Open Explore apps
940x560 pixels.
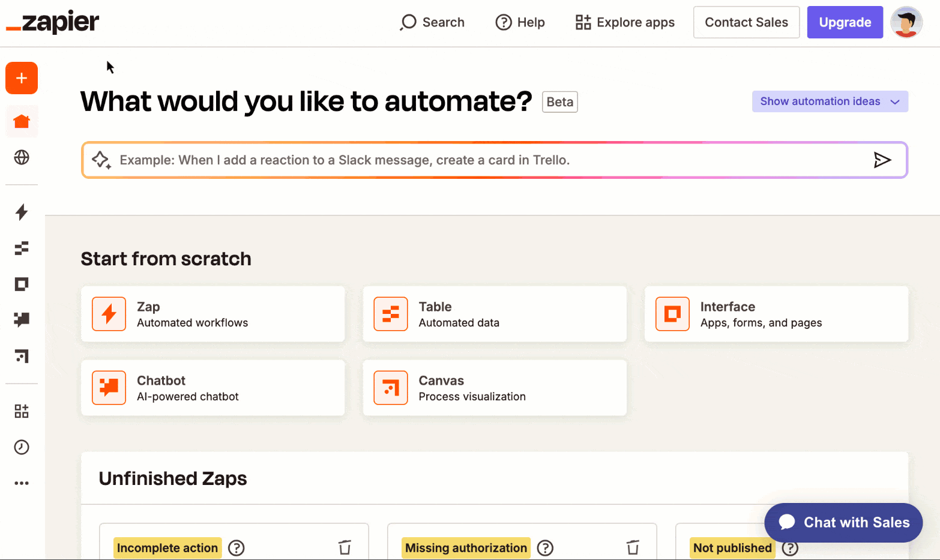(x=625, y=22)
